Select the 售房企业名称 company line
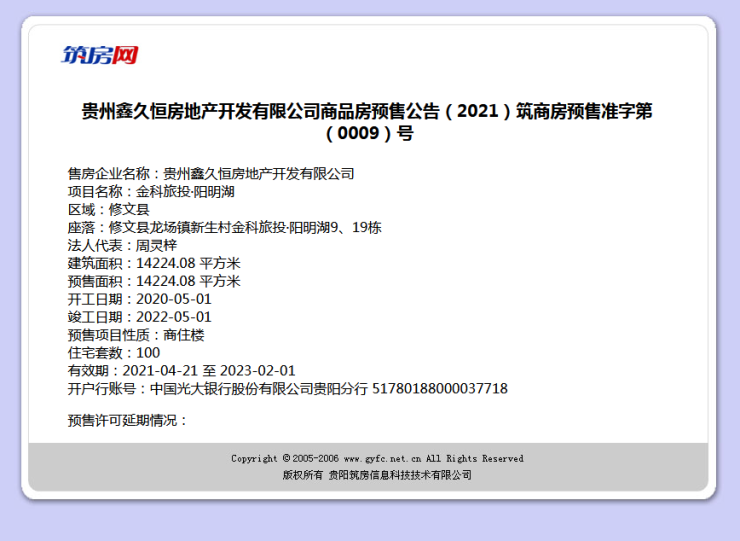The width and height of the screenshot is (740, 541). [211, 174]
